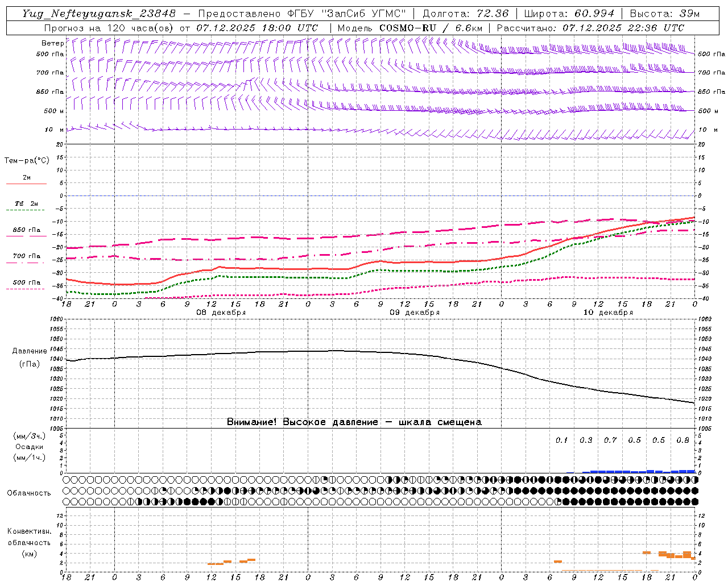
Task: Click the (мм/1ч.) precipitation unit label
Action: (29, 458)
